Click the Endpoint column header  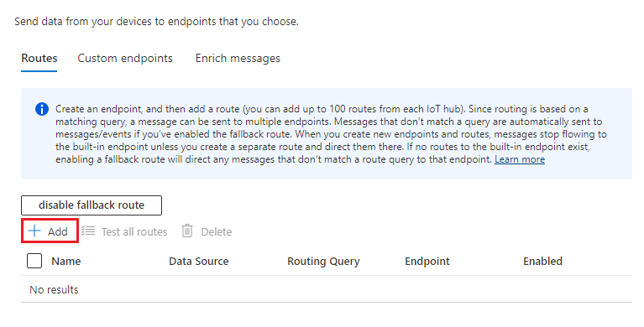[427, 262]
